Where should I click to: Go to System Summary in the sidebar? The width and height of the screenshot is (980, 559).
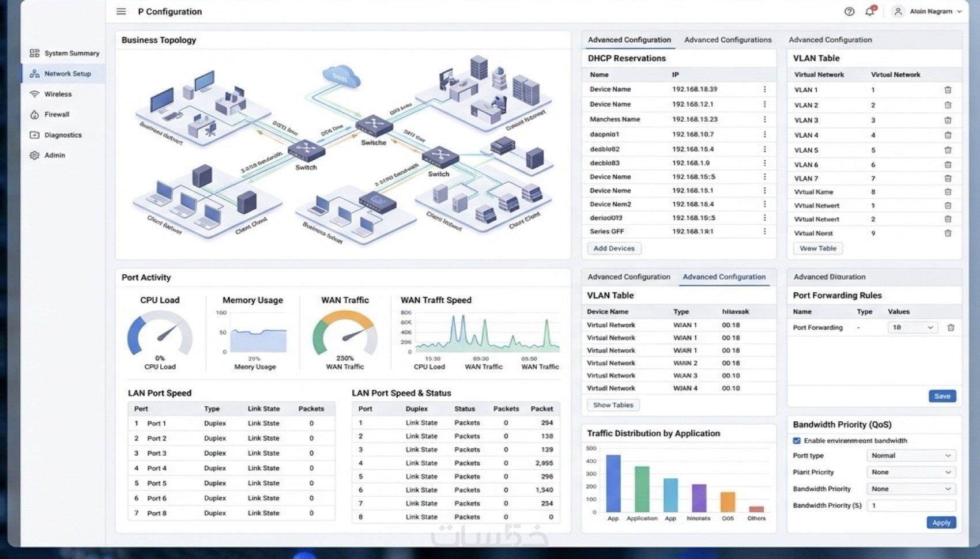click(x=65, y=53)
